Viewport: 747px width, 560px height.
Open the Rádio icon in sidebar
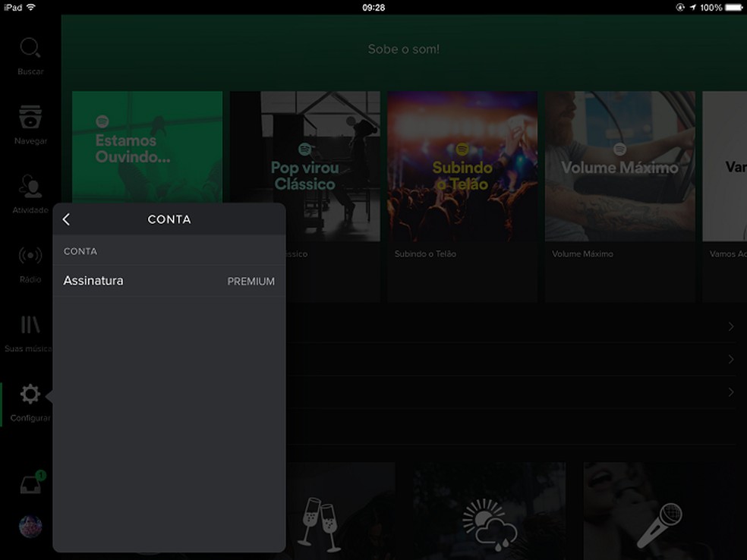point(30,256)
